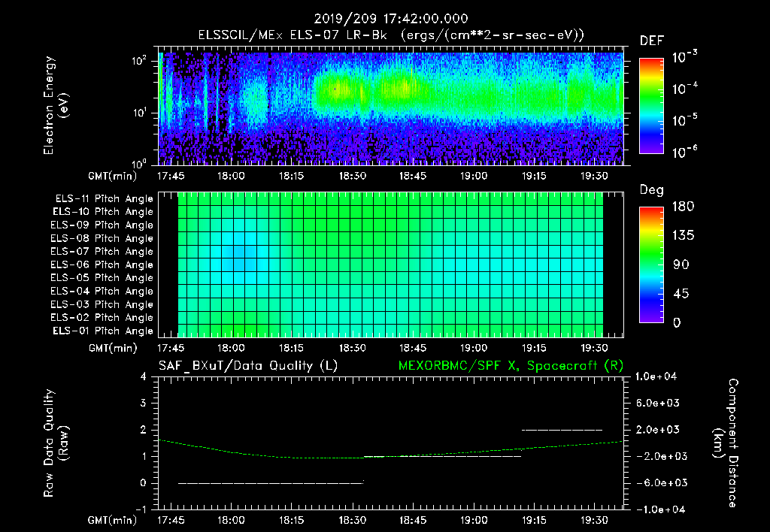Click the white data quality segment at value 0
770x532 pixels.
click(x=271, y=483)
